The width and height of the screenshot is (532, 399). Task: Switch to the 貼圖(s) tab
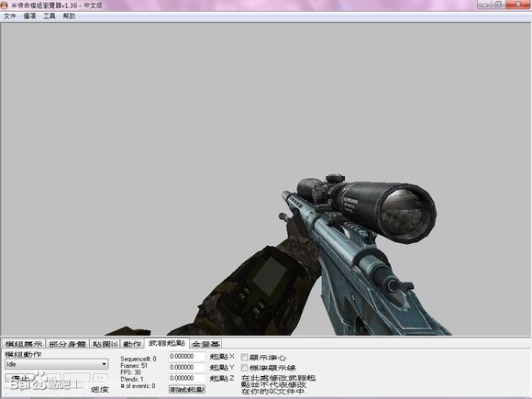pyautogui.click(x=105, y=344)
